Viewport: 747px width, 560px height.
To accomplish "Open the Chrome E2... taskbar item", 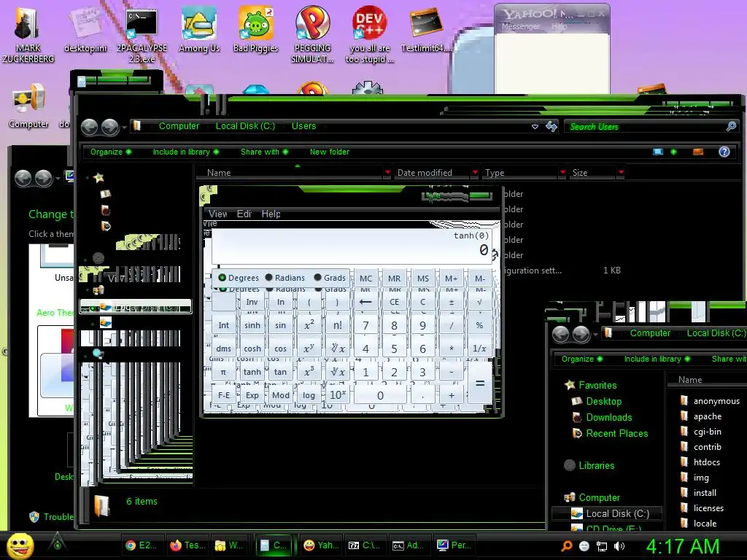I will [x=142, y=545].
